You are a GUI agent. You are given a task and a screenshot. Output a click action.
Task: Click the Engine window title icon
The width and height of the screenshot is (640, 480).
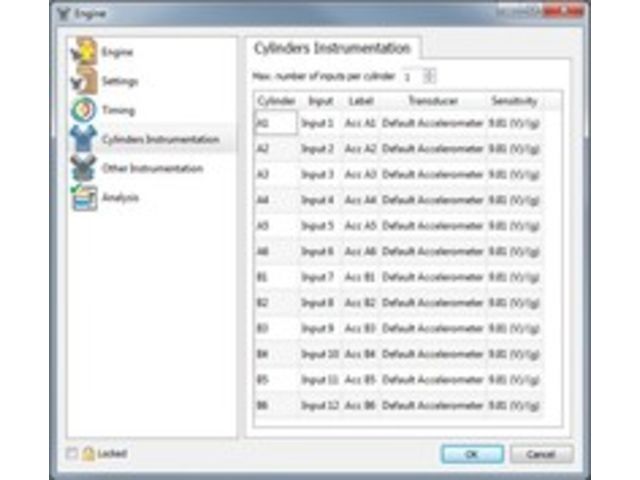tap(63, 14)
